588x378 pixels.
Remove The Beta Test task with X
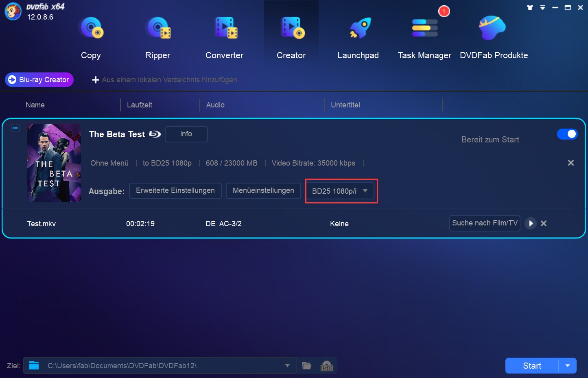(x=571, y=163)
